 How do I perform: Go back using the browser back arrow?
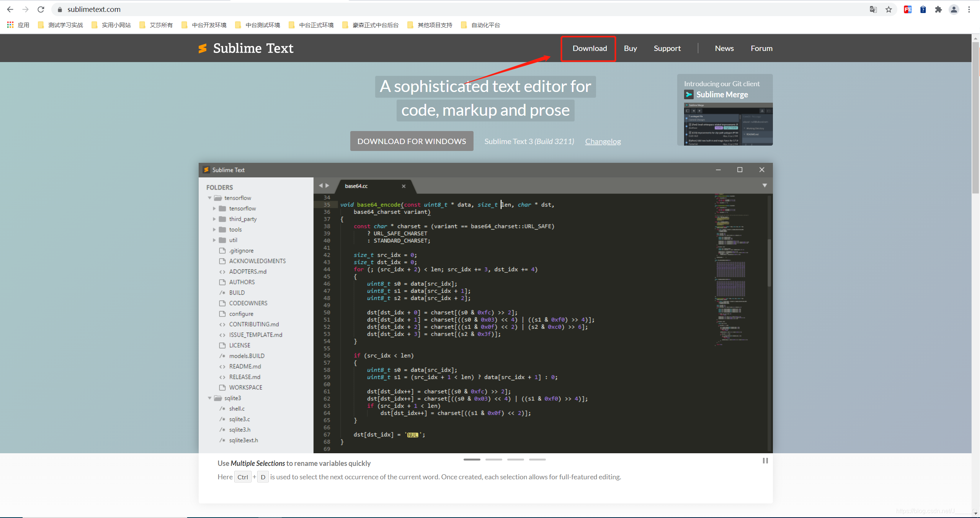pyautogui.click(x=10, y=9)
